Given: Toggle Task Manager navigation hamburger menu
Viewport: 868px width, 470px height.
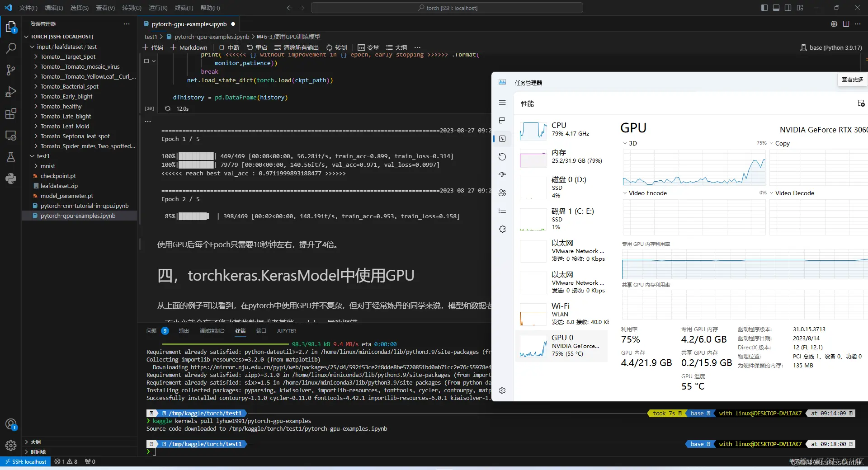Looking at the screenshot, I should 502,103.
